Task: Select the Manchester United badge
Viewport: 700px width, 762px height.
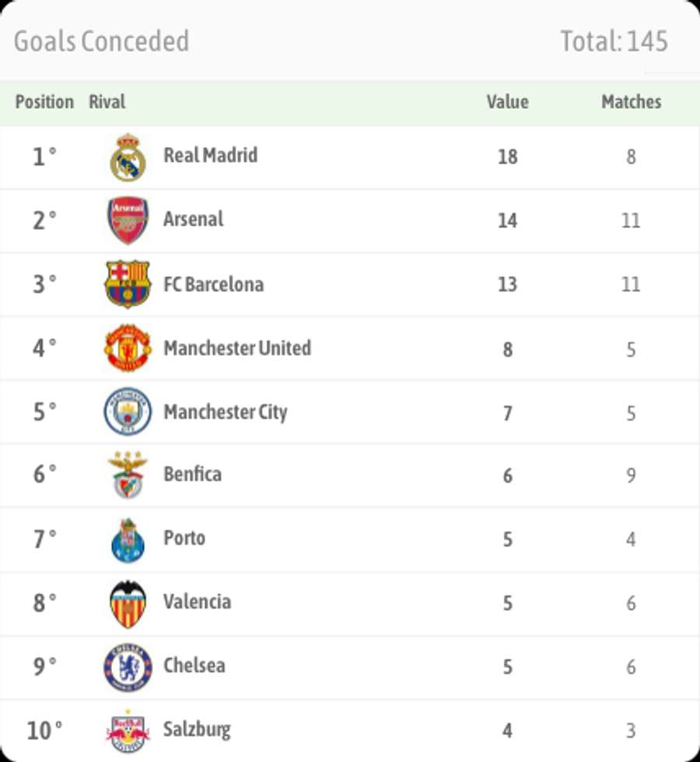Action: 127,348
